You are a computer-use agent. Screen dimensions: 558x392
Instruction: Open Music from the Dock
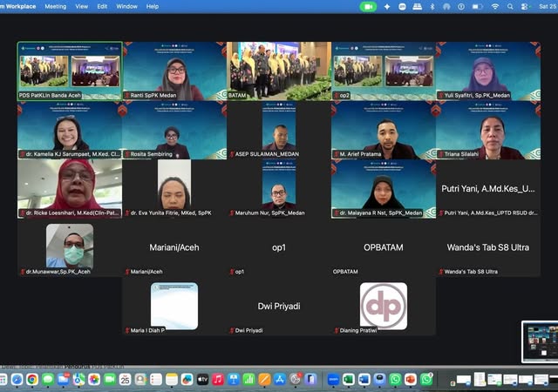tap(218, 380)
